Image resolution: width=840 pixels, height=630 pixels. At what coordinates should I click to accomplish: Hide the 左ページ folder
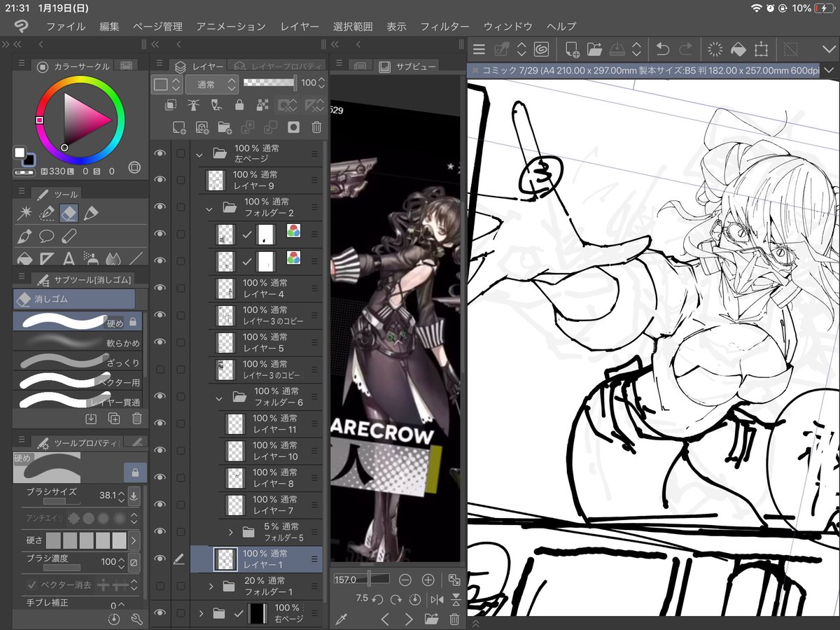[160, 153]
